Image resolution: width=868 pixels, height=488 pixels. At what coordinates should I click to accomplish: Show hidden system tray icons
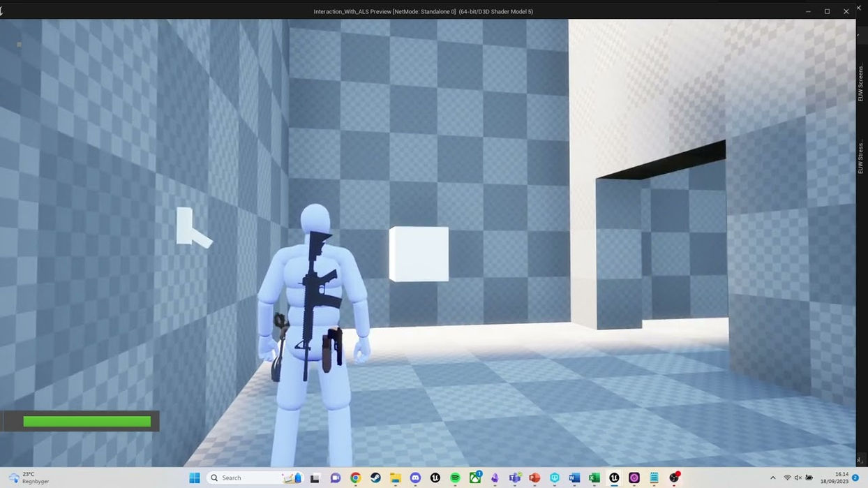(x=772, y=478)
